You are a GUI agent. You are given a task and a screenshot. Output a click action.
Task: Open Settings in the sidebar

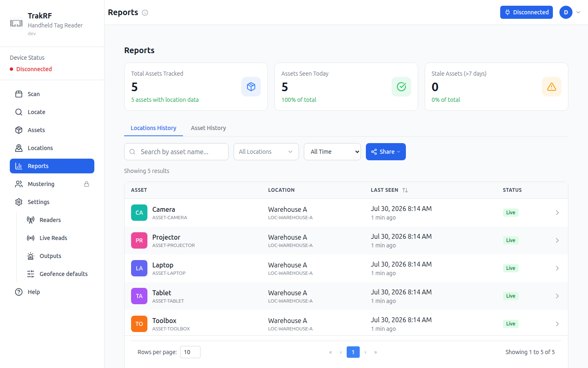click(x=52, y=202)
